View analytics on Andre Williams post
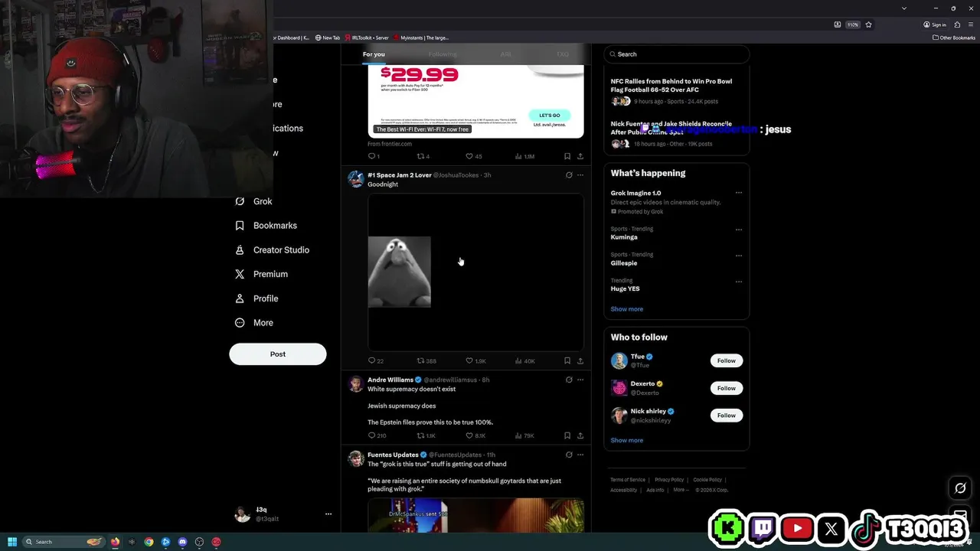The image size is (980, 551). click(x=524, y=435)
